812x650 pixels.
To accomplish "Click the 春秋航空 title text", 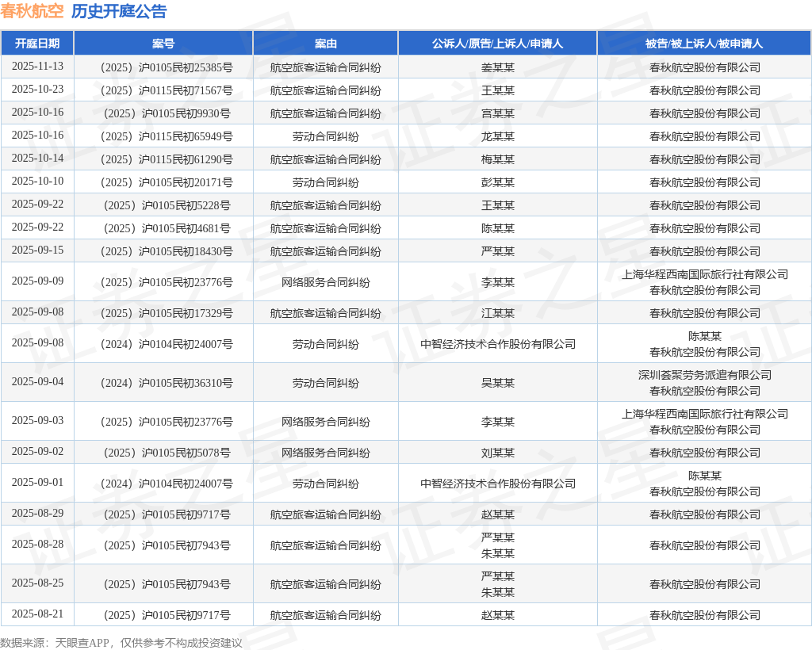I will point(32,11).
